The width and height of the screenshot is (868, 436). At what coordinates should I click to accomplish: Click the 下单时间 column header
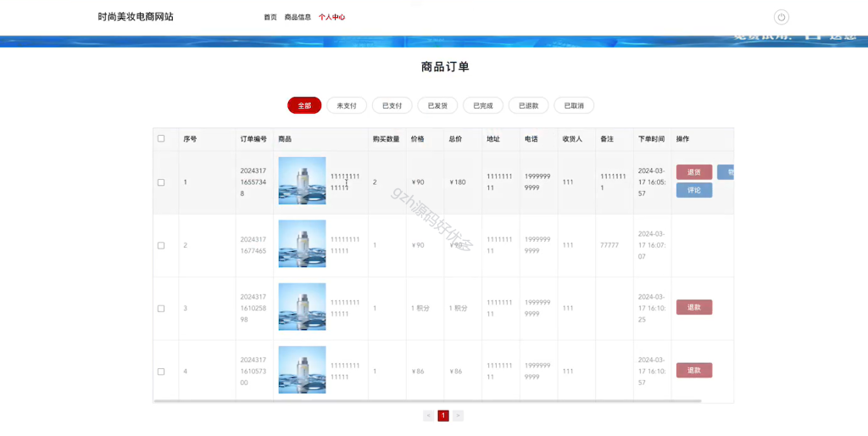(652, 139)
